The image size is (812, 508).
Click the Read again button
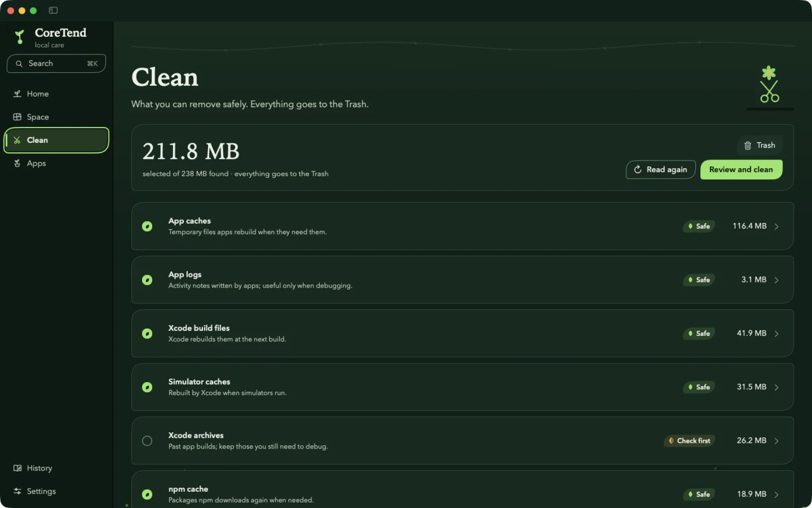[660, 170]
